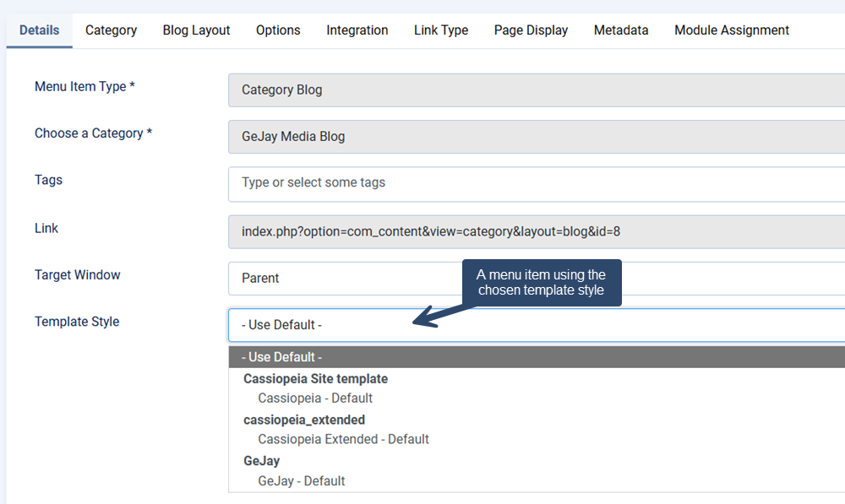The height and width of the screenshot is (504, 845).
Task: Go to the Options tab
Action: pos(278,30)
